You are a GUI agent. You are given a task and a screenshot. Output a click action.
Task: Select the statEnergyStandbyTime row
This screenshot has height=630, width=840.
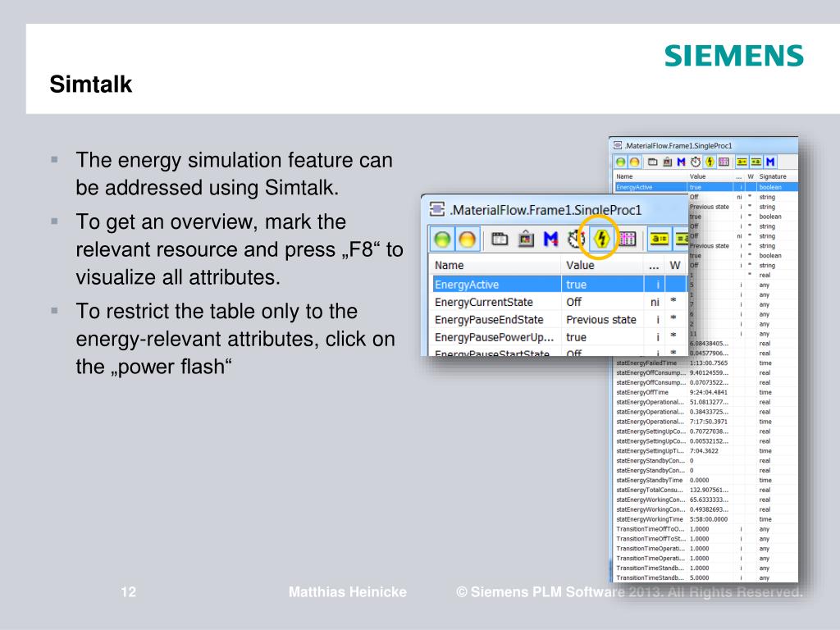705,480
